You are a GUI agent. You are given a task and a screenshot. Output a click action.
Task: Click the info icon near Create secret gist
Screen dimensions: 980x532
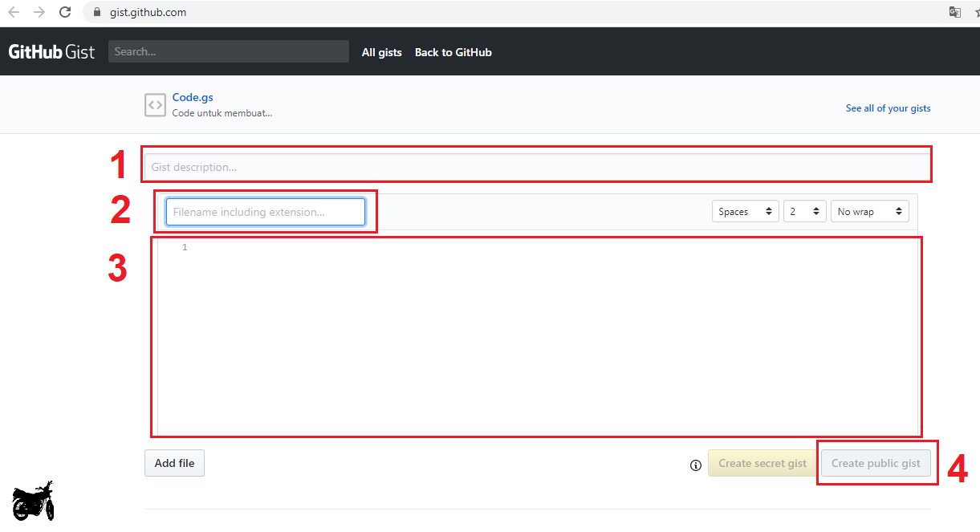pyautogui.click(x=696, y=465)
